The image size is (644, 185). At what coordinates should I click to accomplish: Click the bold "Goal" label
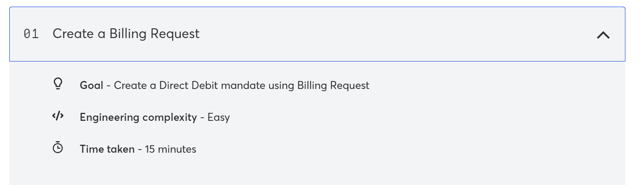(92, 85)
